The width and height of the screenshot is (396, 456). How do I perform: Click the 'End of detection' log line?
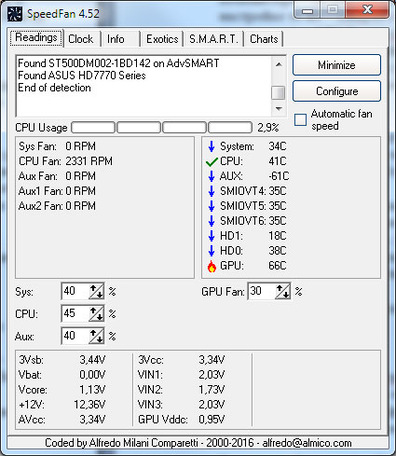point(54,88)
